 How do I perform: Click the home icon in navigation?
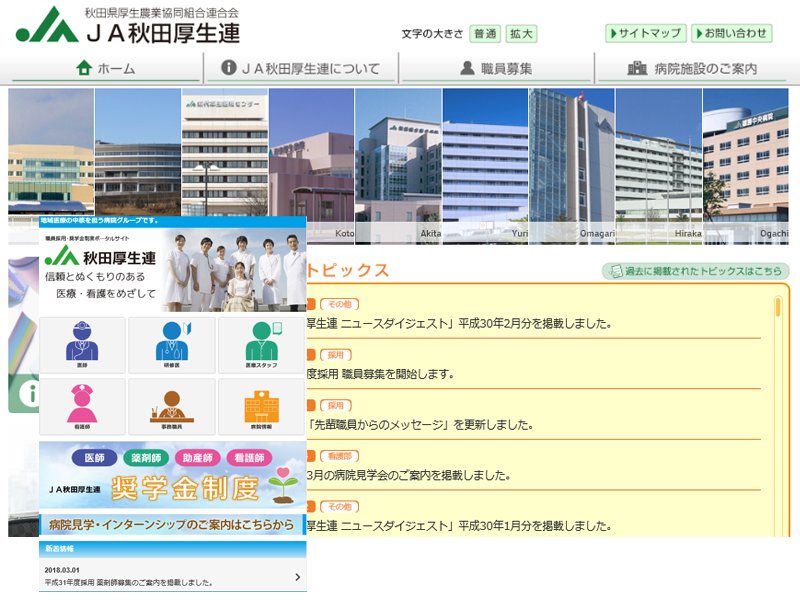[x=84, y=67]
